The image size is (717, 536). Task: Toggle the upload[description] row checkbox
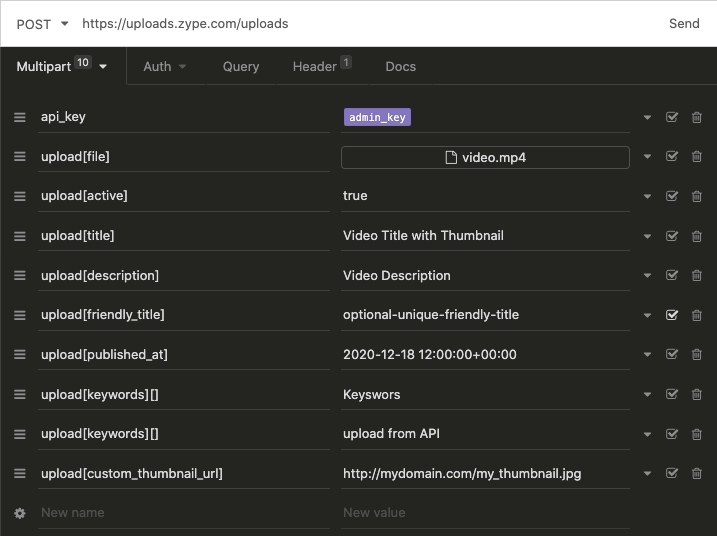click(x=672, y=275)
